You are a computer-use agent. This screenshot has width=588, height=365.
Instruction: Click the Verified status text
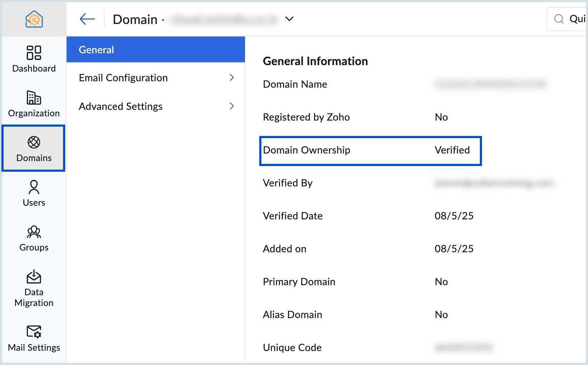click(452, 150)
